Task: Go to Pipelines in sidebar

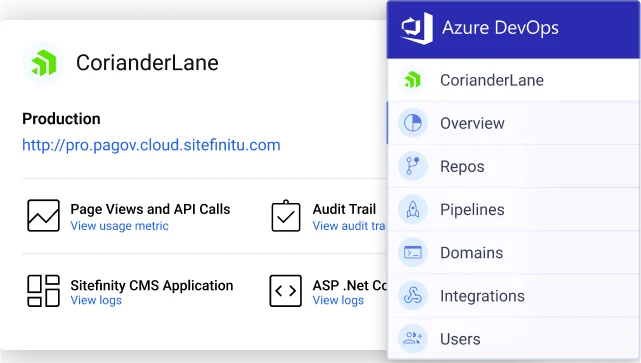Action: click(x=514, y=210)
